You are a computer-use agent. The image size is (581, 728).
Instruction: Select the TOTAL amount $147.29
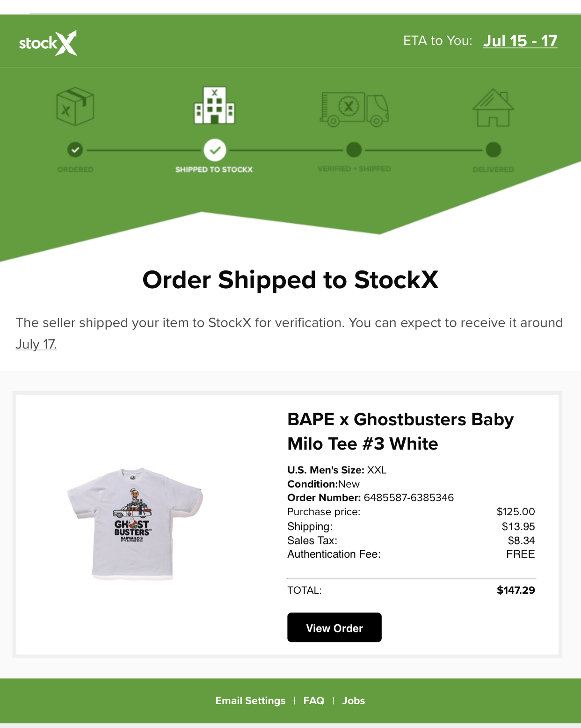tap(516, 590)
